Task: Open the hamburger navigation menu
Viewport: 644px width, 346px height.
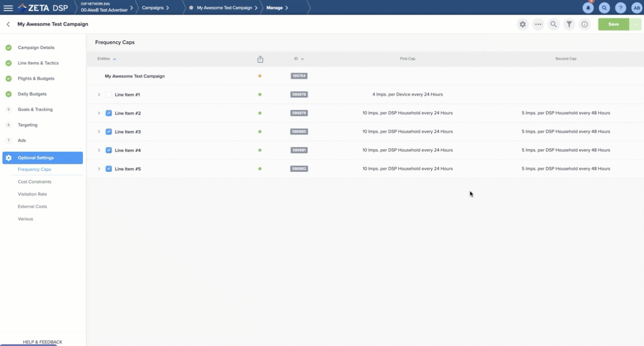Action: [8, 8]
